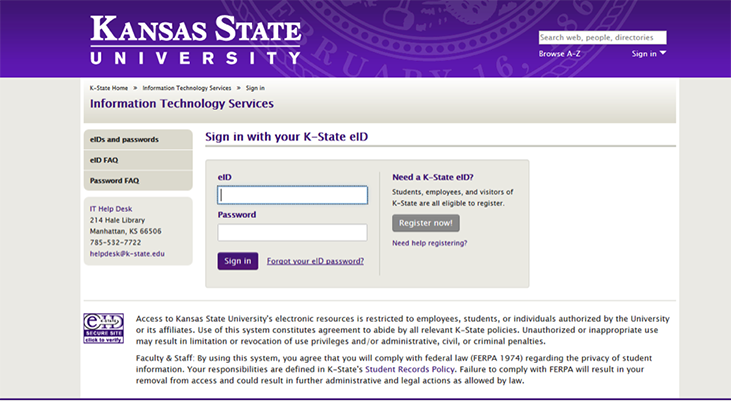This screenshot has height=401, width=731.
Task: Submit with the purple Sign in button
Action: 238,261
